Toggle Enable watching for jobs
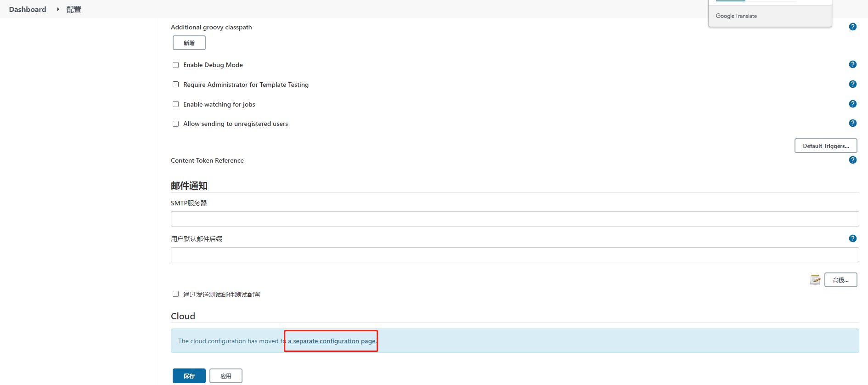The image size is (868, 385). (175, 104)
